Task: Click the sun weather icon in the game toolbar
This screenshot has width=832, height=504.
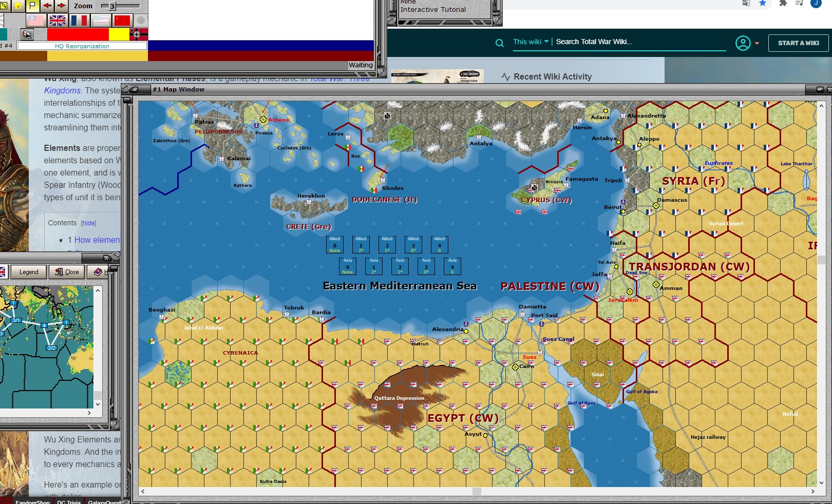Action: pyautogui.click(x=18, y=6)
